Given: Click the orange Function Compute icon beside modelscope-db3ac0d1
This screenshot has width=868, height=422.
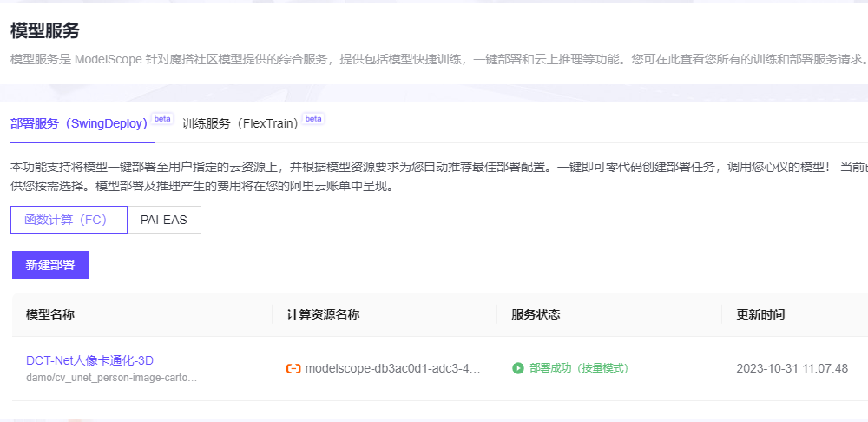Looking at the screenshot, I should click(x=293, y=368).
